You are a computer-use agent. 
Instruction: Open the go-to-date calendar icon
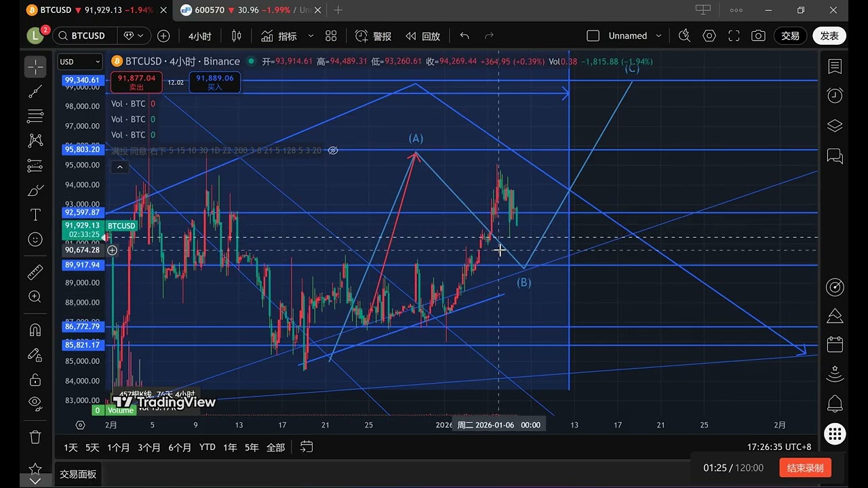(307, 447)
